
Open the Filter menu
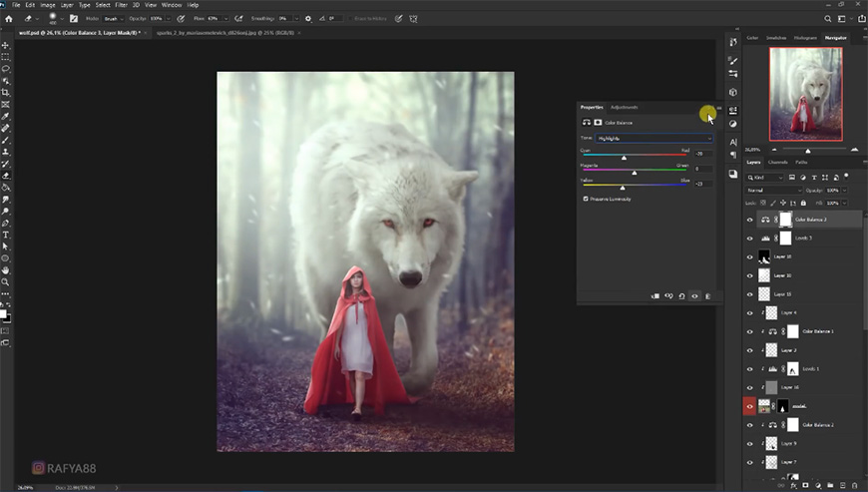click(122, 5)
